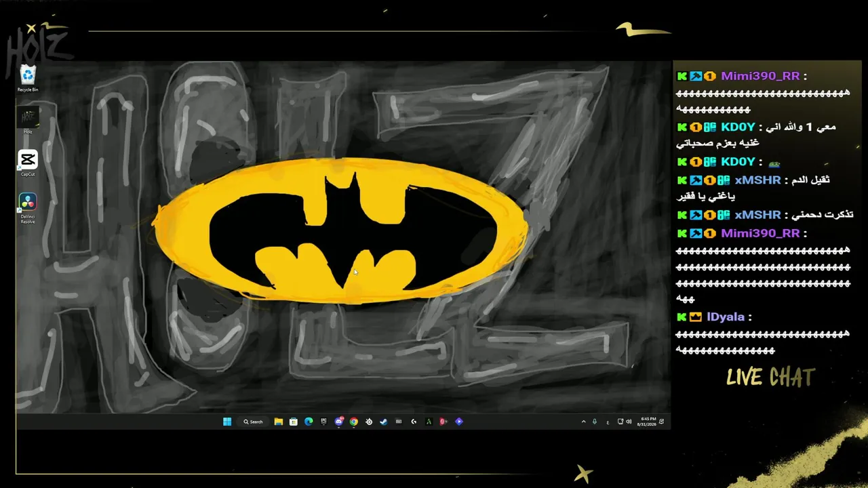
Task: Open Epic Games Launcher on the taskbar
Action: [323, 422]
